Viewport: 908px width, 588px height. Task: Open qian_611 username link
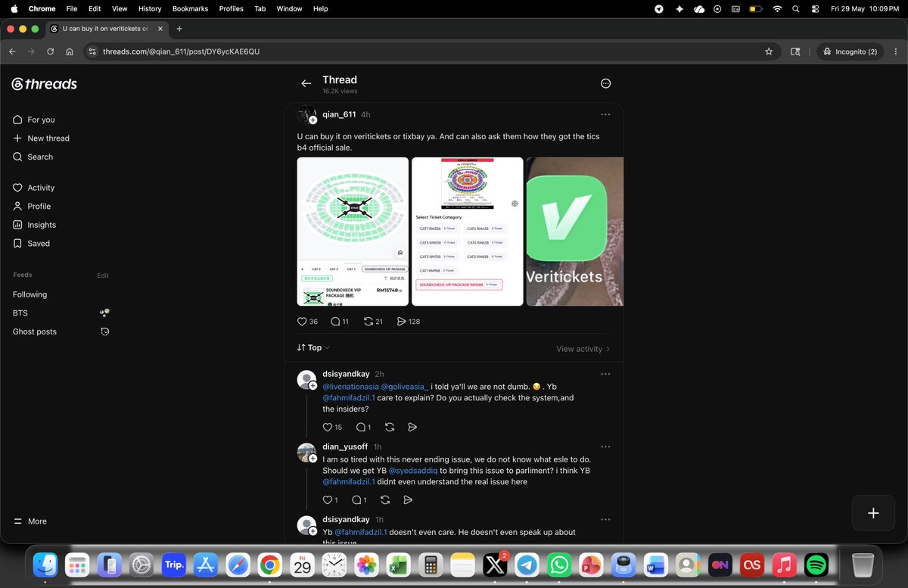(x=339, y=115)
